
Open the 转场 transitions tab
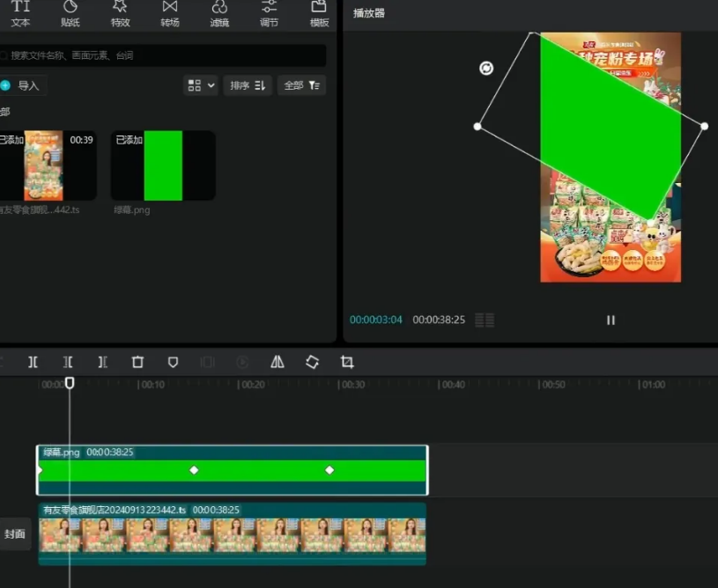(x=170, y=14)
